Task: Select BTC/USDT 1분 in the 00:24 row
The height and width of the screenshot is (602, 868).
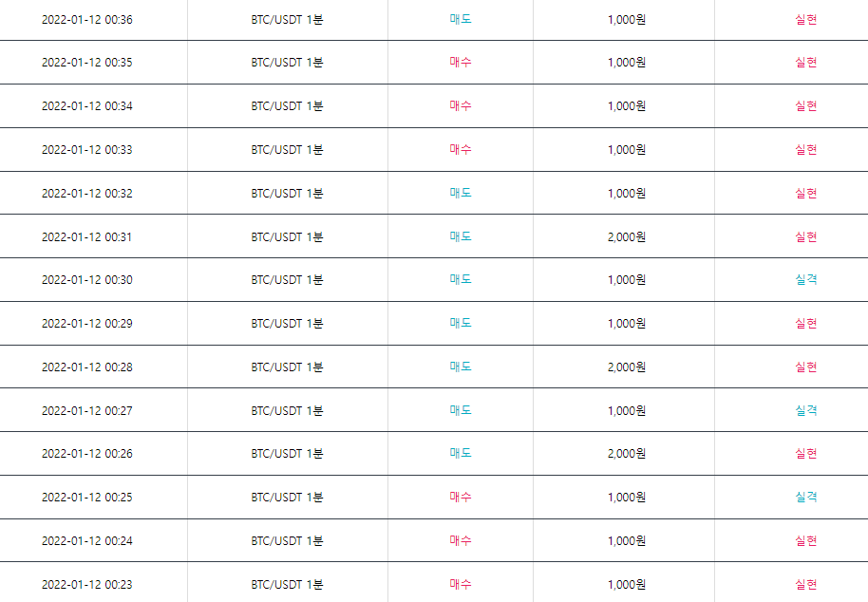Action: 287,540
